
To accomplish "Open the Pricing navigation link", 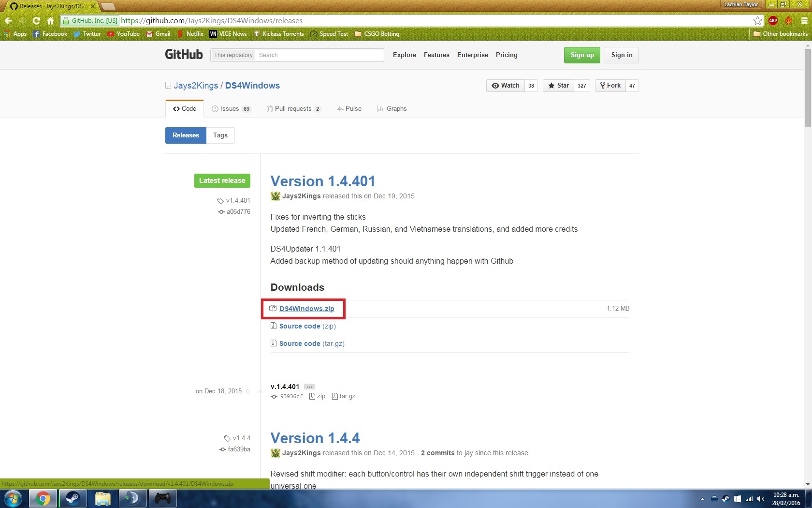I will [507, 55].
